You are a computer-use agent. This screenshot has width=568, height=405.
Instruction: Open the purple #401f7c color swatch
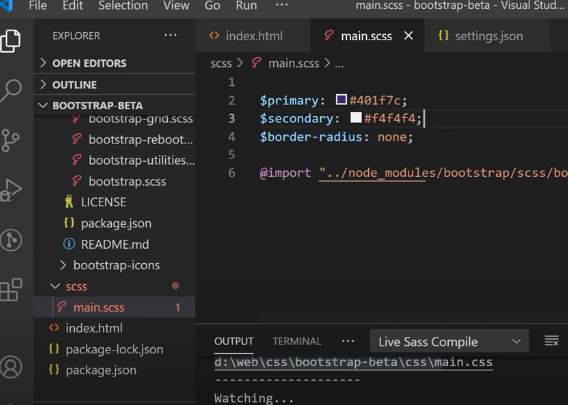point(341,99)
